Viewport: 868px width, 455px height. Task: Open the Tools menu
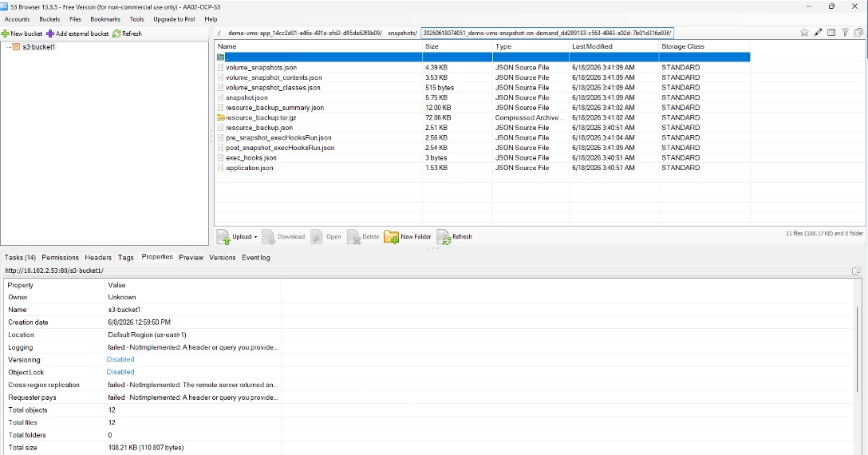point(136,19)
